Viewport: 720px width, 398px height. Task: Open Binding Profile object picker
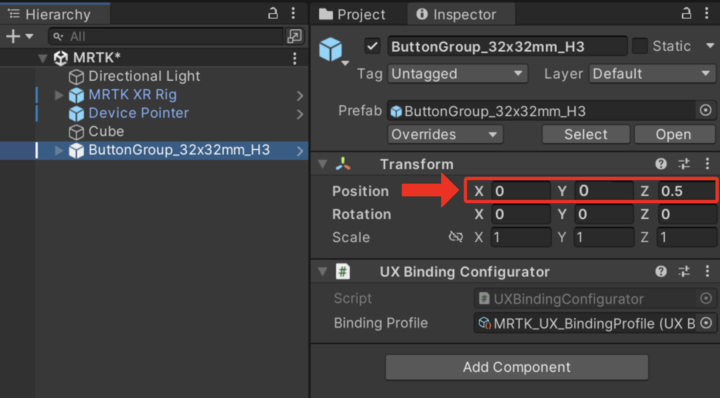point(706,323)
